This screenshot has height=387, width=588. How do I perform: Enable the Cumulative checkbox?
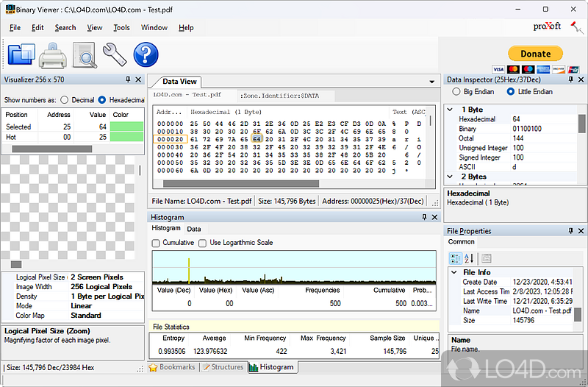[156, 243]
